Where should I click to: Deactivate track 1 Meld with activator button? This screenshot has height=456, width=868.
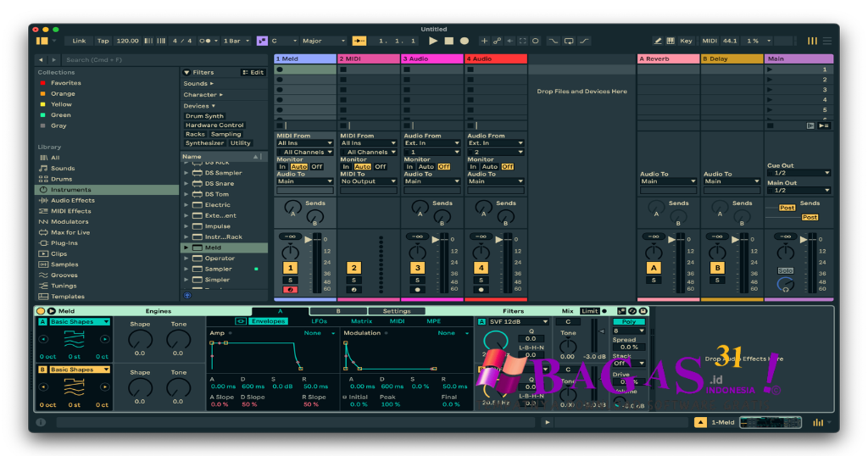point(290,269)
